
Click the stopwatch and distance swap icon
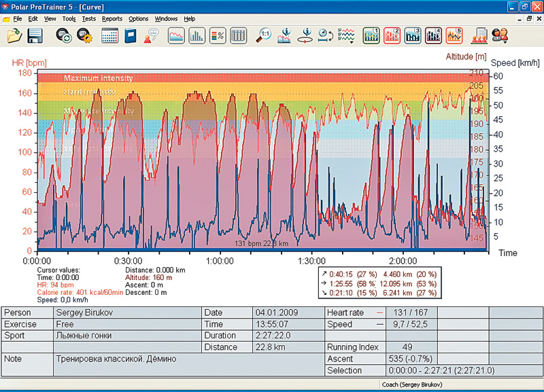[x=326, y=36]
